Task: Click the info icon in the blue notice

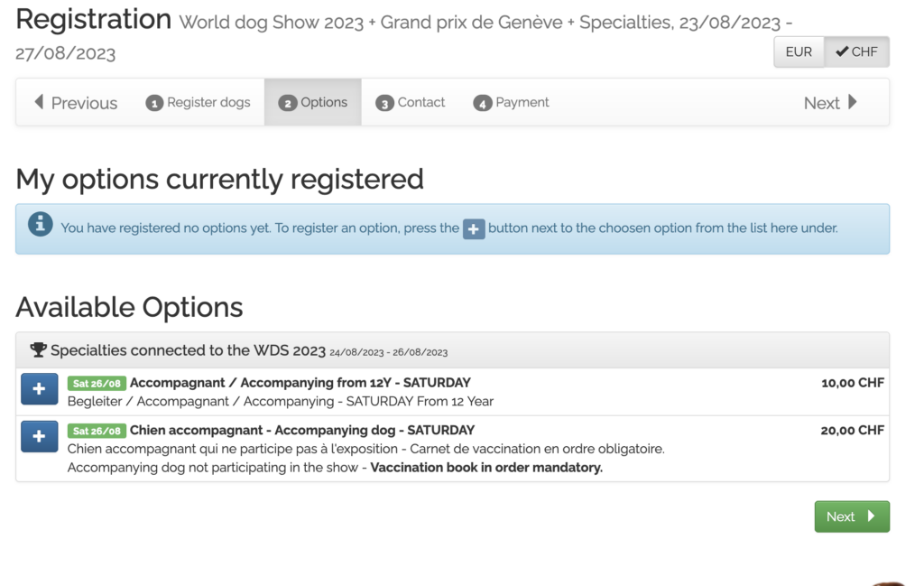Action: coord(40,224)
